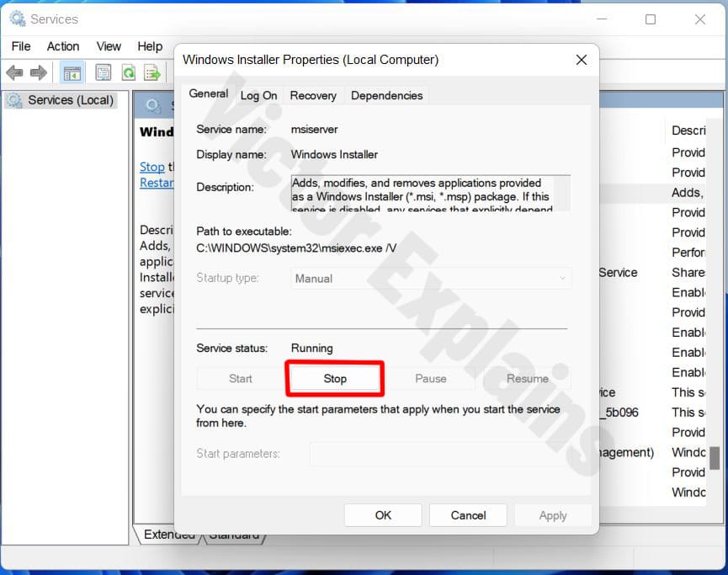Switch to the General tab

pos(209,93)
